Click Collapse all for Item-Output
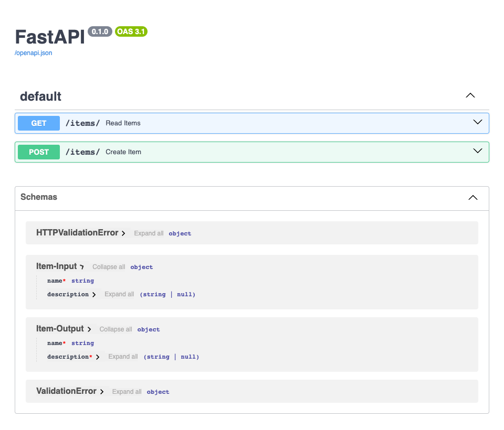504x430 pixels. 115,329
